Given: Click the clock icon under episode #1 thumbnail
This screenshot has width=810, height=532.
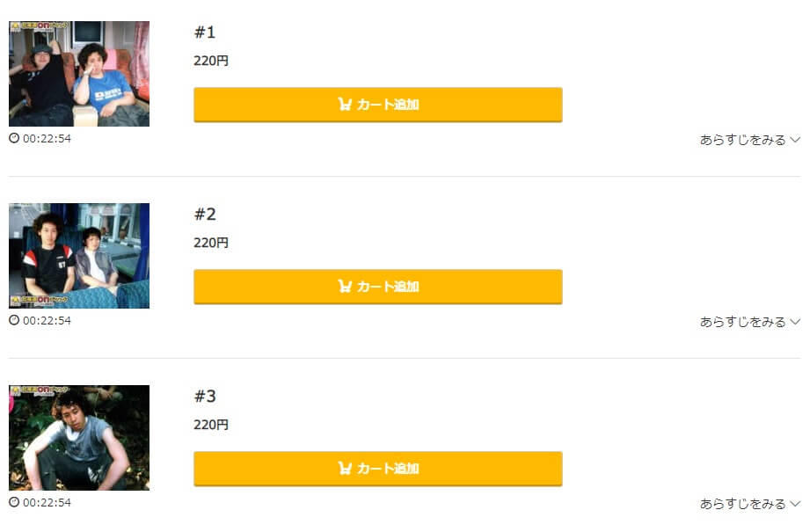Looking at the screenshot, I should point(14,138).
